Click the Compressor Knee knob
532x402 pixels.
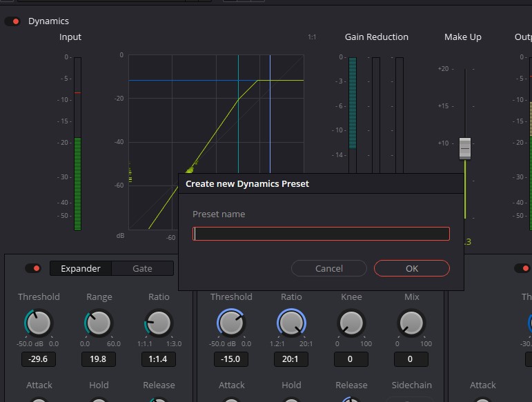pyautogui.click(x=351, y=323)
